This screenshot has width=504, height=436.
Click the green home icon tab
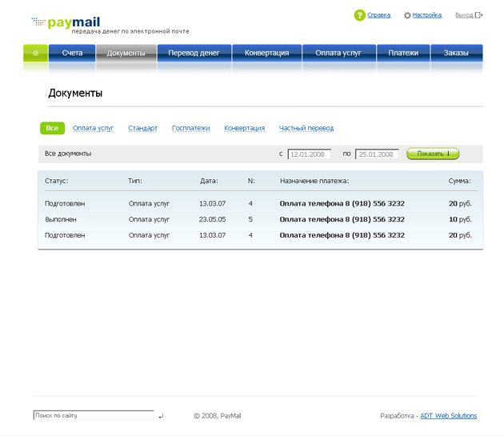click(x=34, y=53)
